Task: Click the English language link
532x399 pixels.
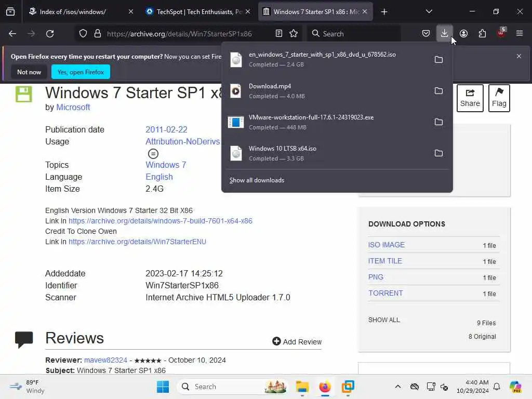Action: tap(159, 177)
